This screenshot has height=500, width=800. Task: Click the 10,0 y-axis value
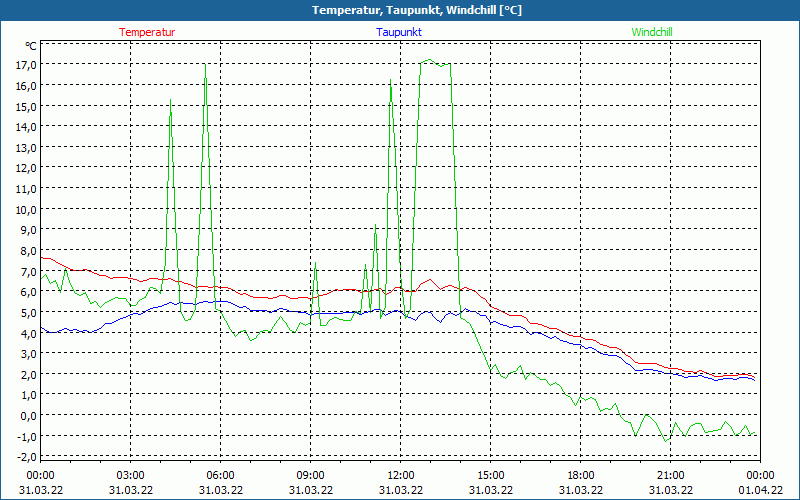27,210
